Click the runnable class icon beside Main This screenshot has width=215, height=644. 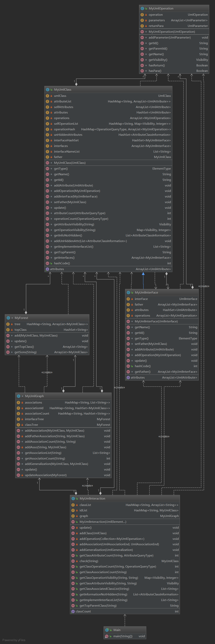click(107, 630)
